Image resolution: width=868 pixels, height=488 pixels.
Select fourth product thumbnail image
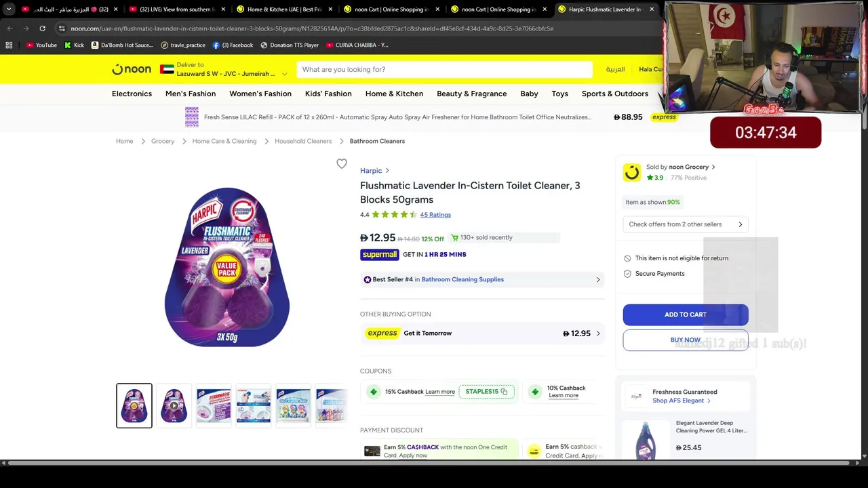coord(254,406)
